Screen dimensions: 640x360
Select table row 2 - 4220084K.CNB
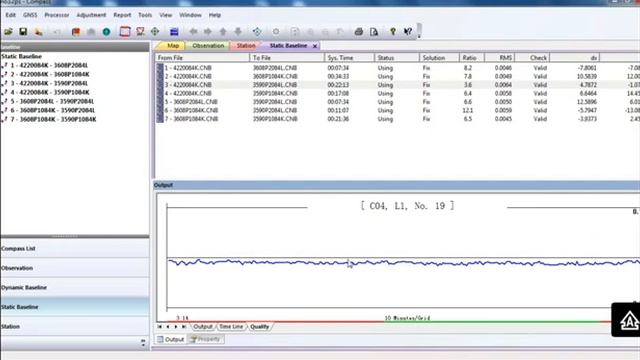click(x=398, y=76)
